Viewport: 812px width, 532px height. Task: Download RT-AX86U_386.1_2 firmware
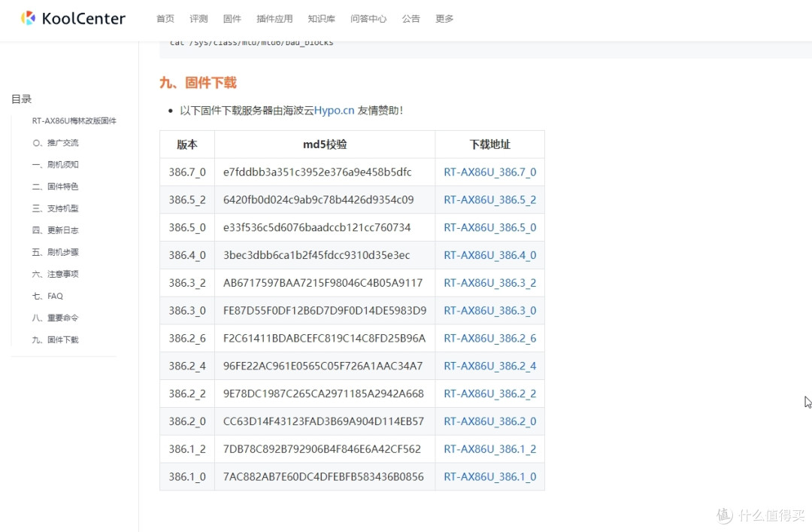(490, 449)
